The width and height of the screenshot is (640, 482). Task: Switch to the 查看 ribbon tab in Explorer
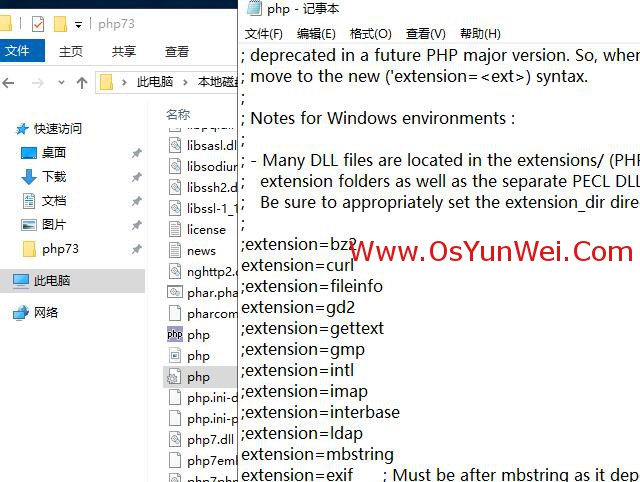(177, 51)
